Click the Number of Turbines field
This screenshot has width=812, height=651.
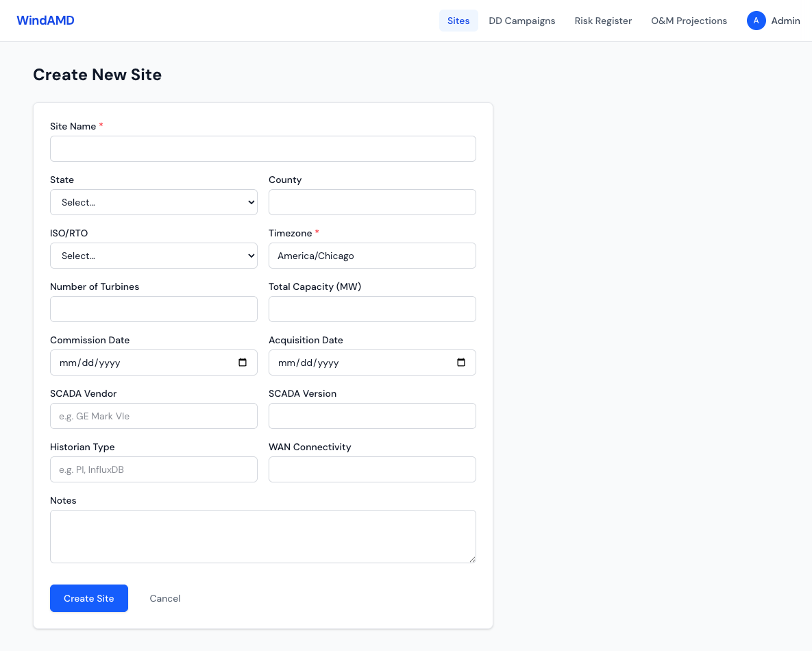[x=153, y=309]
